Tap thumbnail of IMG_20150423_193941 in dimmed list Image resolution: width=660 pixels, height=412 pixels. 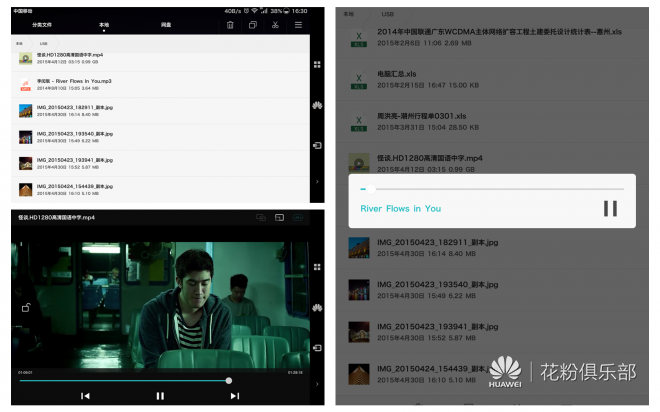359,332
